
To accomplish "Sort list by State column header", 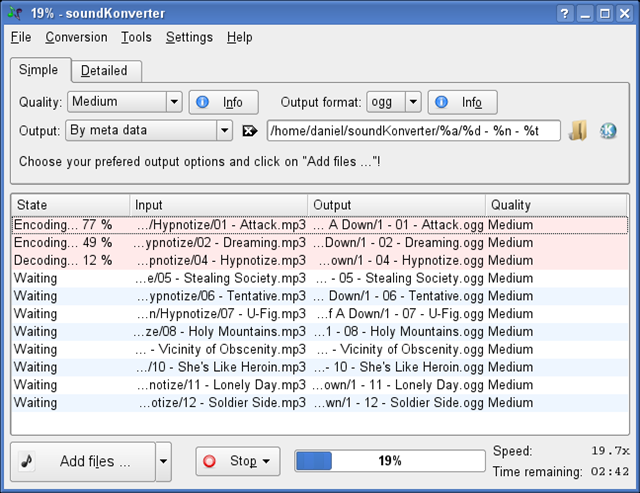I will [70, 205].
